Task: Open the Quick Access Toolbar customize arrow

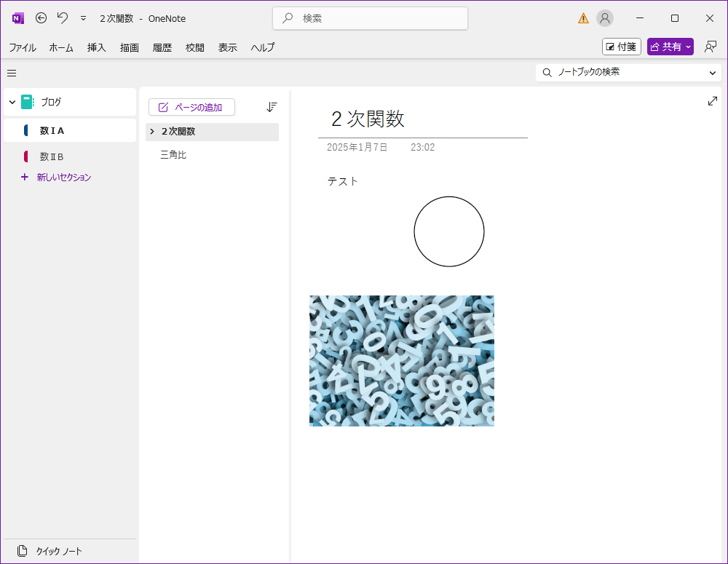Action: click(x=83, y=18)
